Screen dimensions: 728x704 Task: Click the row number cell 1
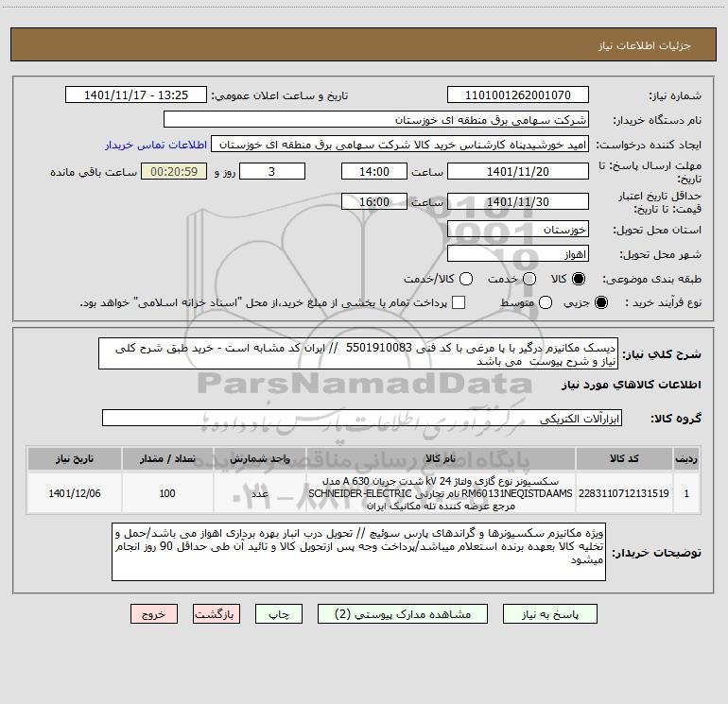(686, 493)
